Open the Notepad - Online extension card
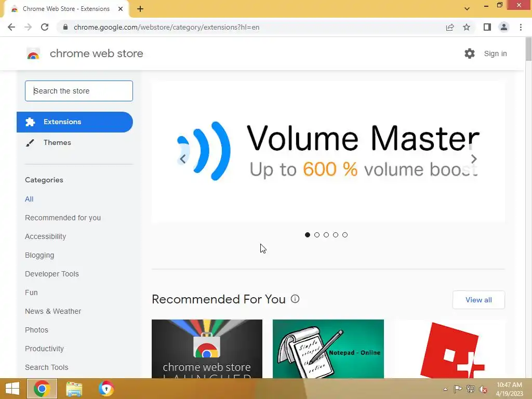Image resolution: width=532 pixels, height=399 pixels. click(328, 349)
